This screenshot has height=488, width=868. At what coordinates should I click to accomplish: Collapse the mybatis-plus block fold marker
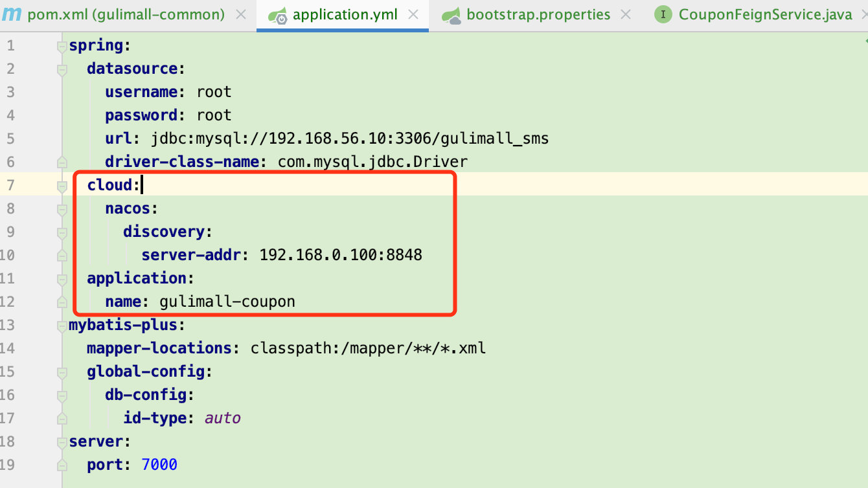(62, 326)
